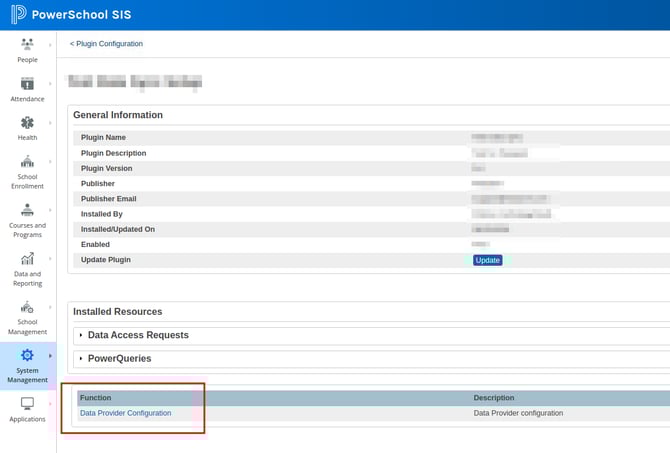
Task: Click the Data and Reporting label
Action: point(27,279)
